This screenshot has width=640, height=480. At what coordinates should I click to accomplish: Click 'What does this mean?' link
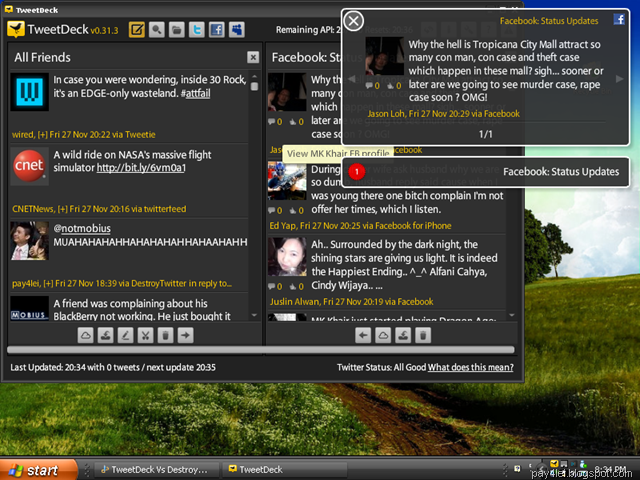point(471,367)
